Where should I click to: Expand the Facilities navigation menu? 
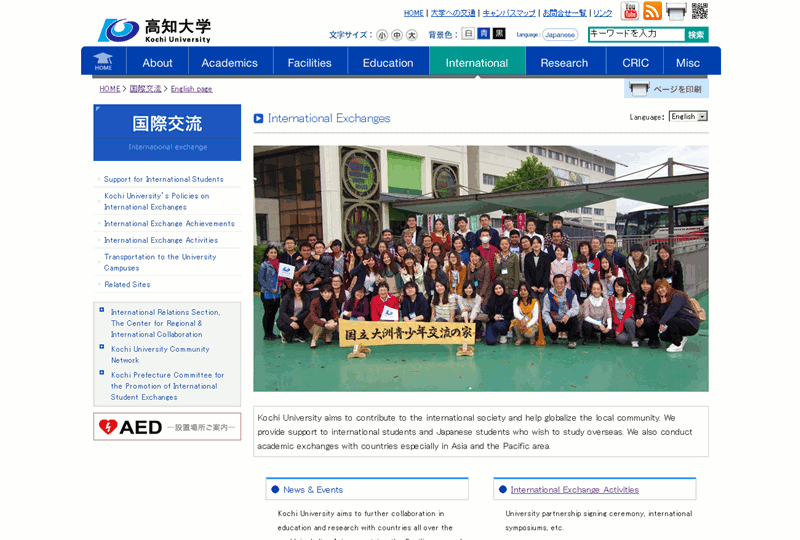[x=310, y=62]
